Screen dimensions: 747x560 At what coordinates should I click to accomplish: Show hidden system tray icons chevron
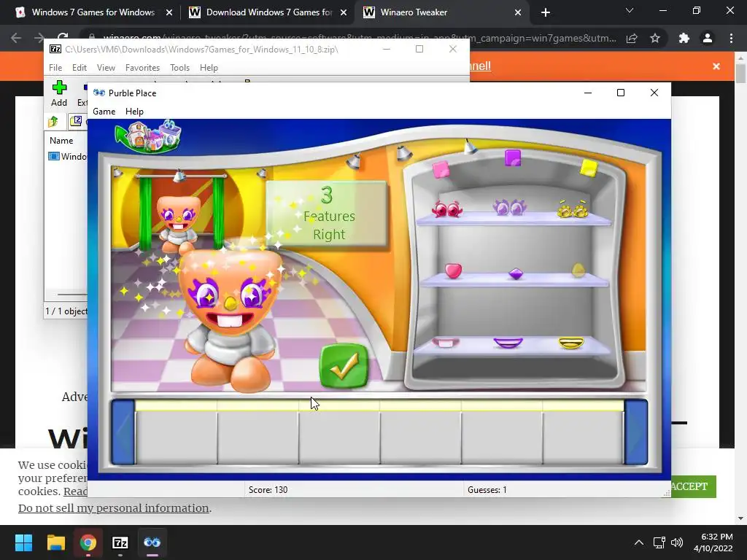pyautogui.click(x=639, y=542)
